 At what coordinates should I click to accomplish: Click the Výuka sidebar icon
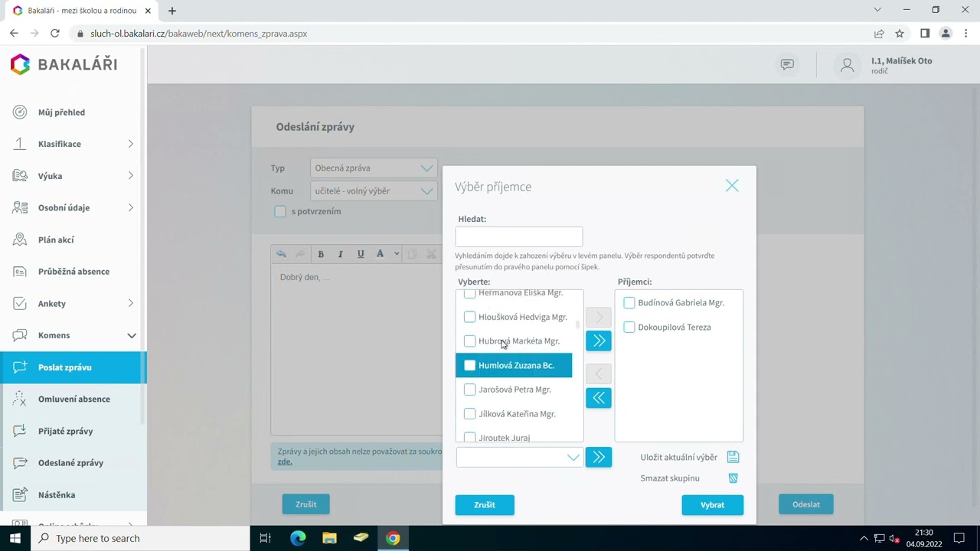tap(20, 176)
